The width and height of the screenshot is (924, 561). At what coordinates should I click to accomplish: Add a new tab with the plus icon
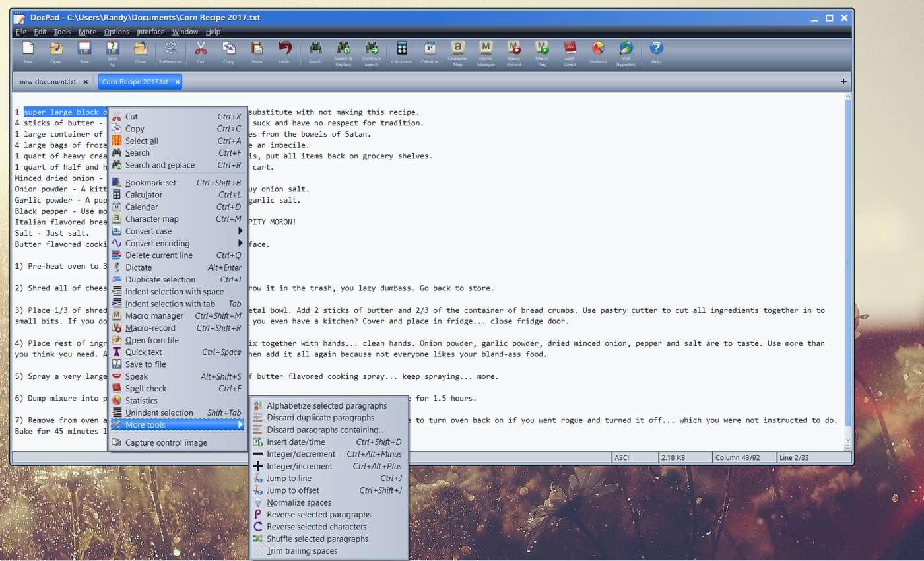[x=843, y=82]
